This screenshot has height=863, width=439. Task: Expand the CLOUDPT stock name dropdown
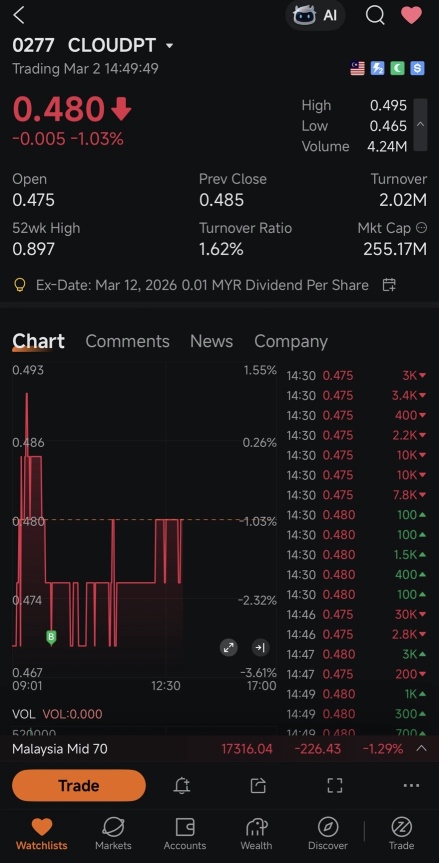tap(169, 46)
